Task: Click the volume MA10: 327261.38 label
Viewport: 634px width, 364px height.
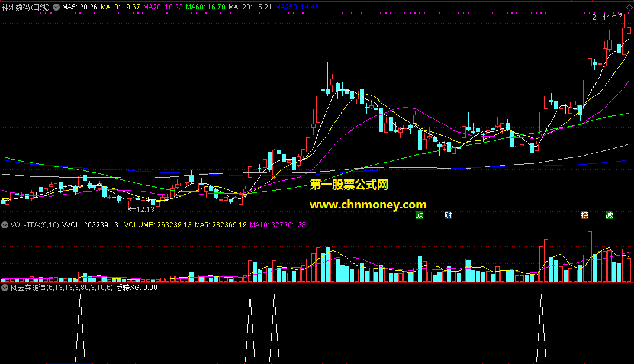Action: (278, 224)
